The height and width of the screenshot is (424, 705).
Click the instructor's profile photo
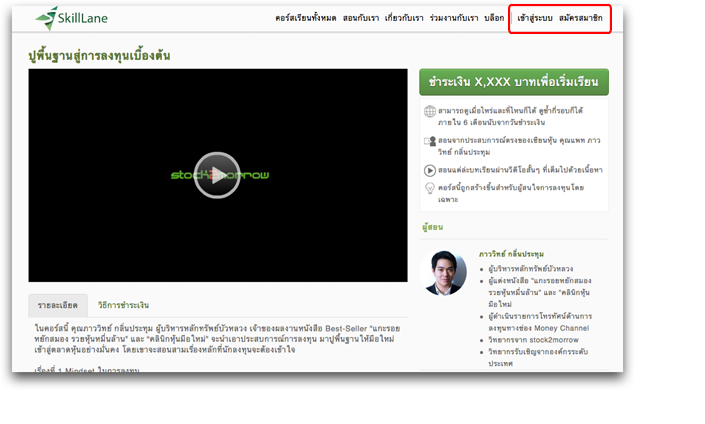coord(443,273)
